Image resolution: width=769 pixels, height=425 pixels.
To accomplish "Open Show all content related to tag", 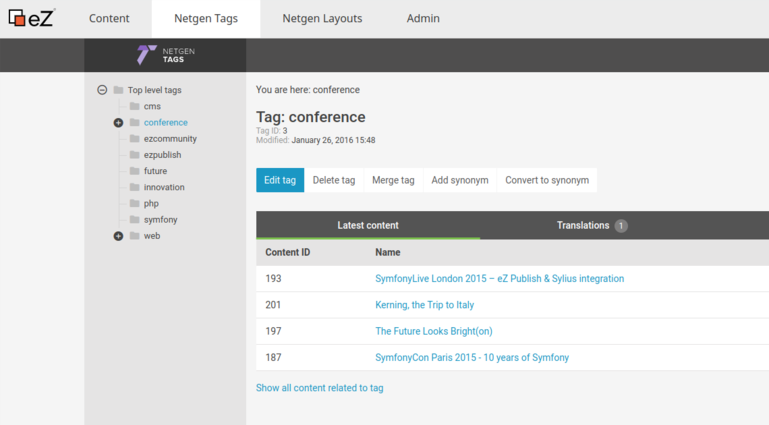I will click(x=320, y=388).
